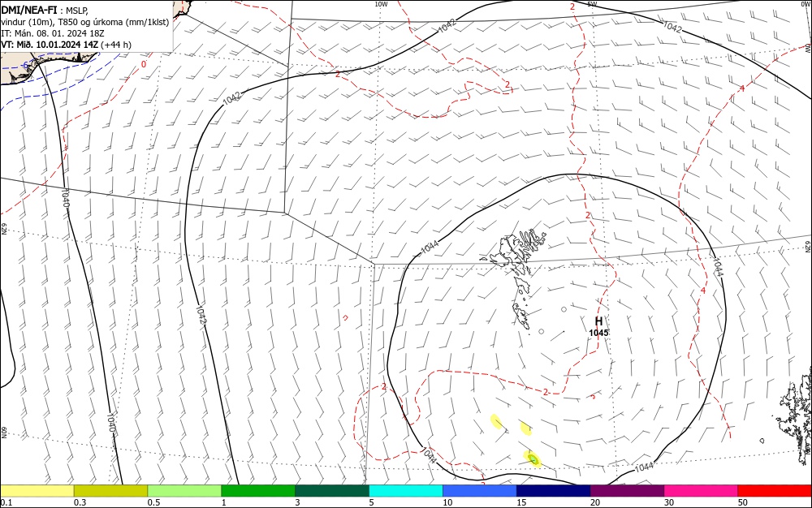The image size is (812, 508).
Task: Click the blue "-6" isotherm label
Action: click(27, 65)
